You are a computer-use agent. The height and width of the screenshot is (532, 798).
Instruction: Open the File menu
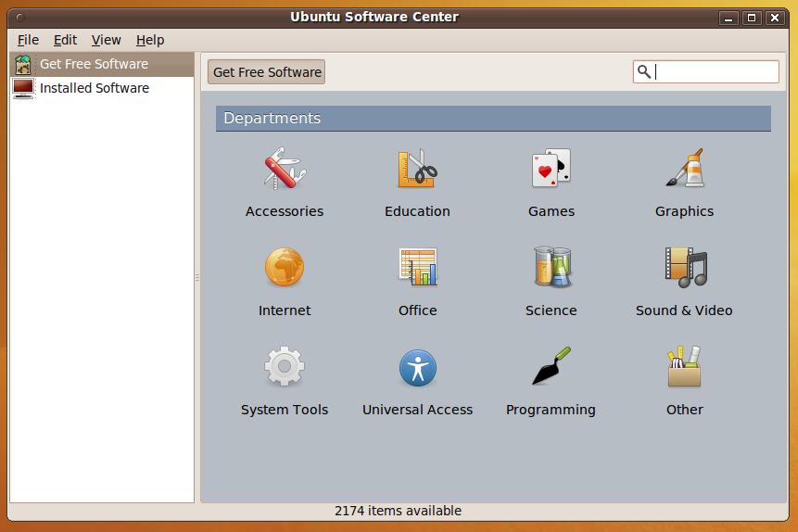click(x=28, y=40)
